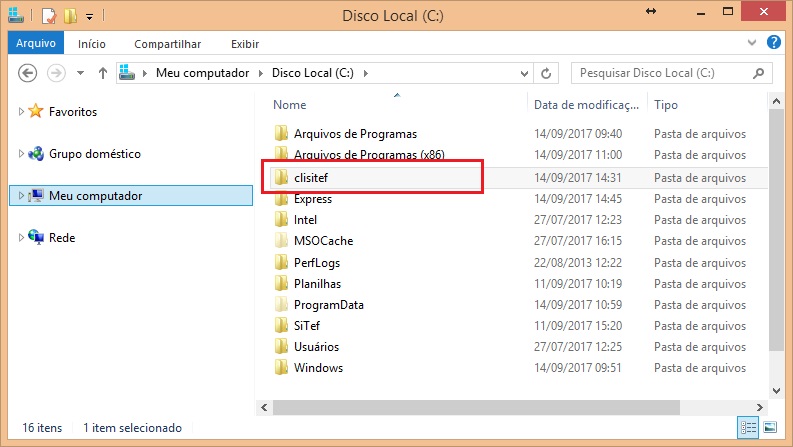Select the clisitef folder icon
Viewport: 793px width, 447px height.
tap(281, 177)
